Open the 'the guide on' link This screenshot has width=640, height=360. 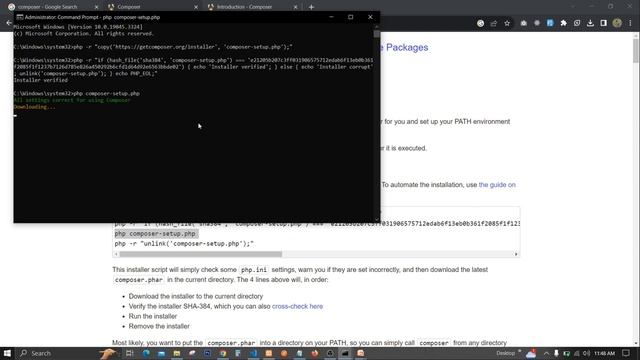(497, 185)
